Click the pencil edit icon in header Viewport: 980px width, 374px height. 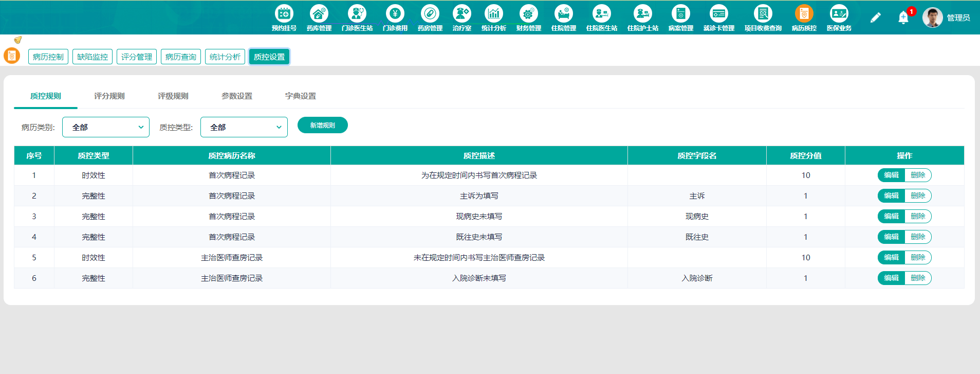[876, 18]
